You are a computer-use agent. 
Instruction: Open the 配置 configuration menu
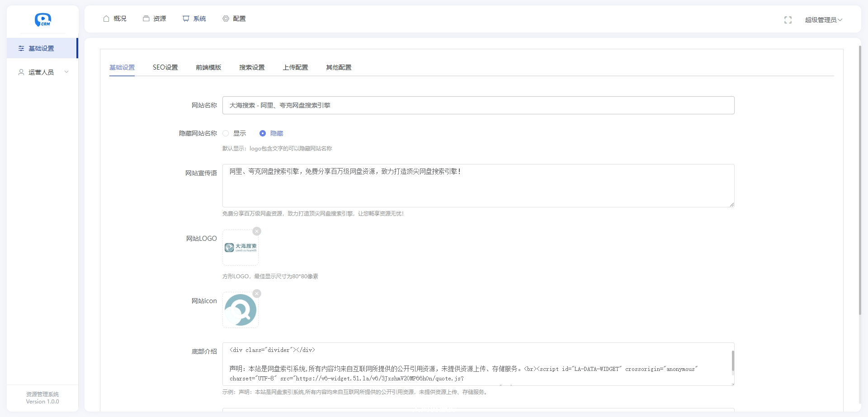(234, 19)
